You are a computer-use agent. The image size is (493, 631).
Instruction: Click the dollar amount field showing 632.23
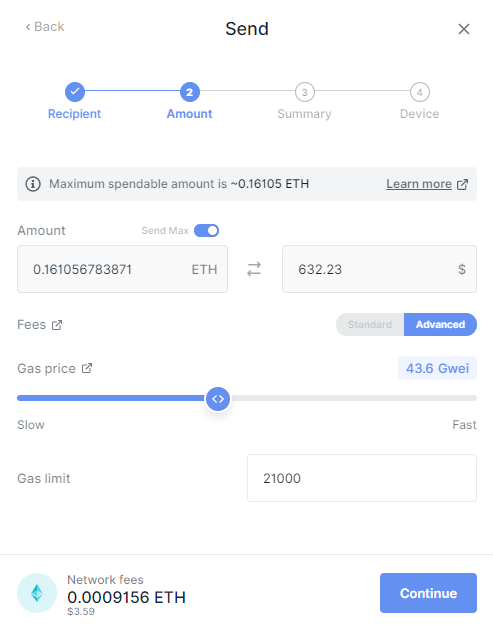click(x=380, y=269)
